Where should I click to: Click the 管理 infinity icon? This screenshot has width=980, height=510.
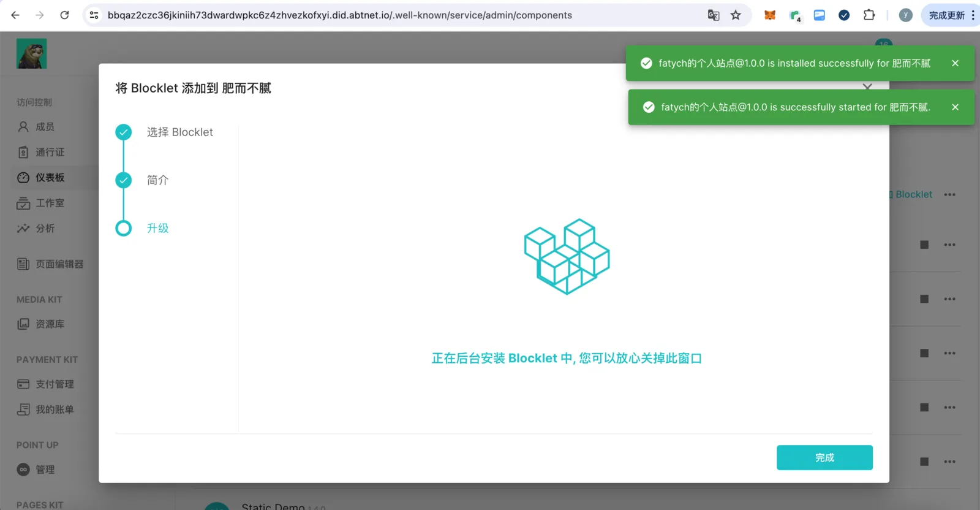click(23, 470)
